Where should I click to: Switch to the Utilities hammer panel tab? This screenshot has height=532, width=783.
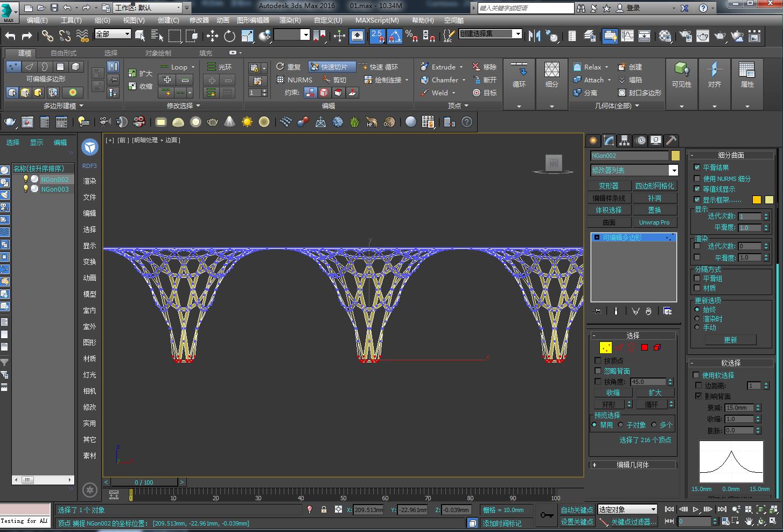click(x=671, y=141)
